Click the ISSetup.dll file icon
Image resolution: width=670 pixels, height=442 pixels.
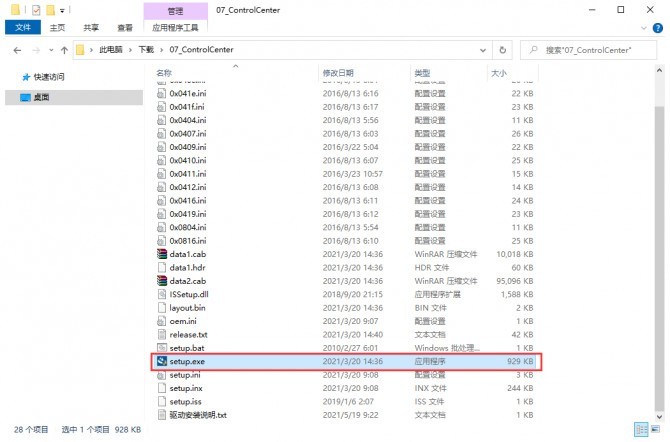(162, 295)
